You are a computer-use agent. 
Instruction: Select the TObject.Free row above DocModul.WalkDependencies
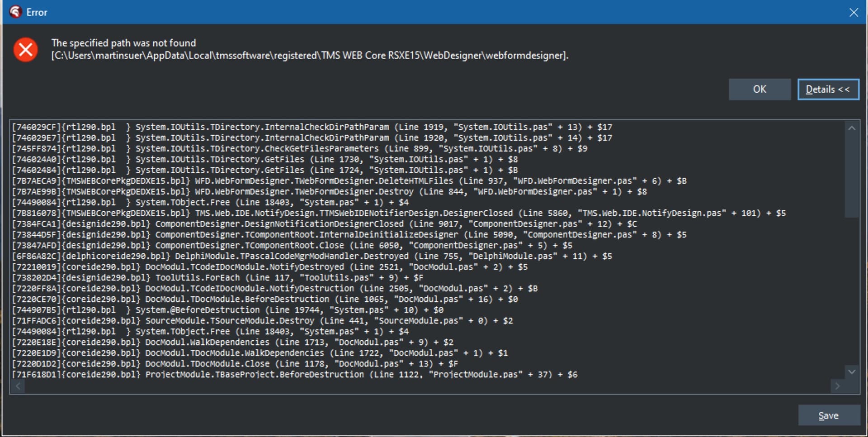pos(210,332)
